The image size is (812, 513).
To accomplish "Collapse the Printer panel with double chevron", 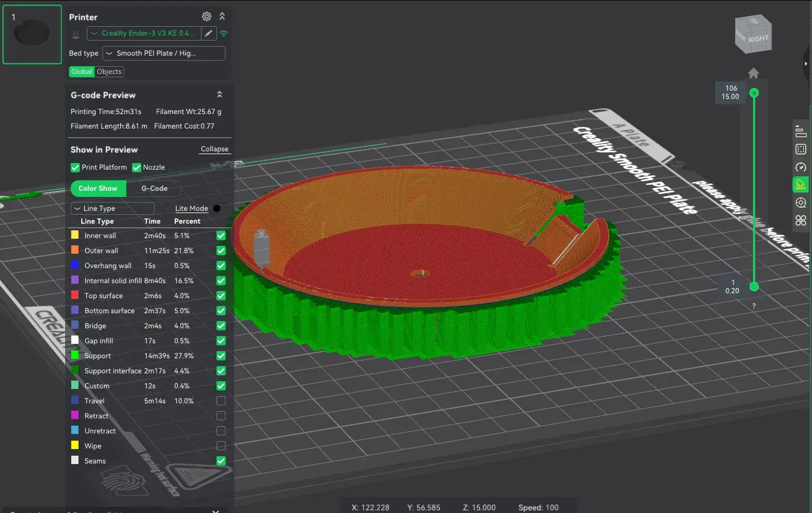I will pyautogui.click(x=222, y=16).
